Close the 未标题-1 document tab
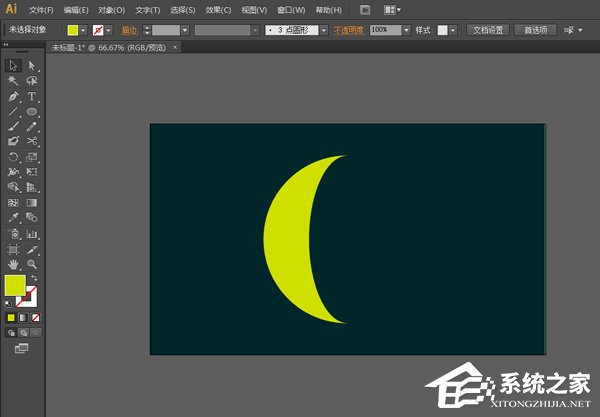This screenshot has height=417, width=600. [175, 47]
